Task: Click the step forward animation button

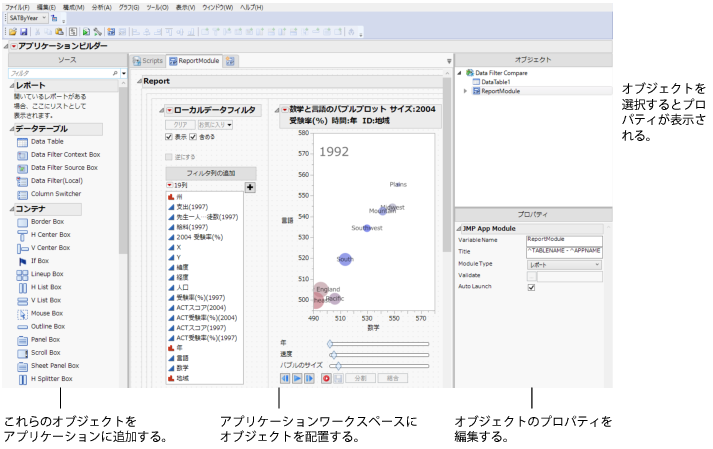Action: point(309,378)
